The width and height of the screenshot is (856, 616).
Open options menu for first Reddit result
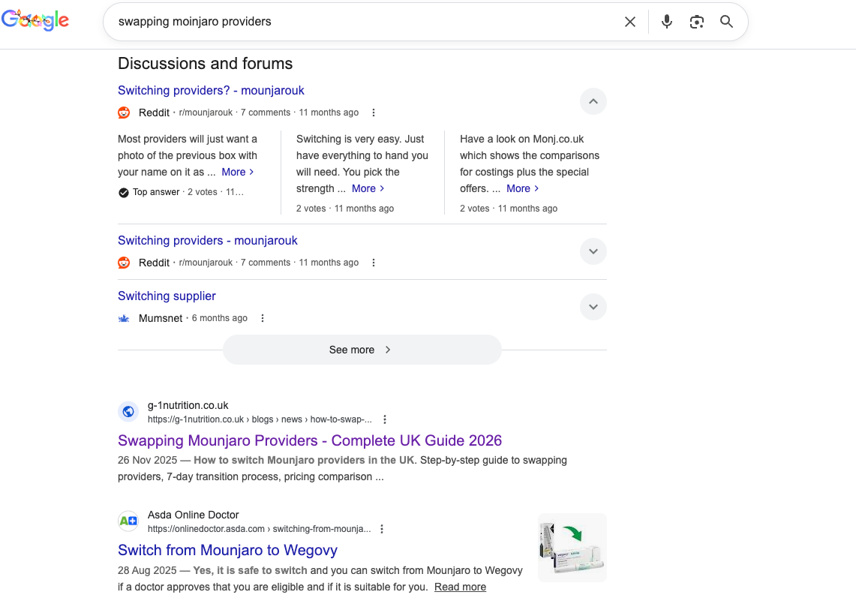click(374, 113)
